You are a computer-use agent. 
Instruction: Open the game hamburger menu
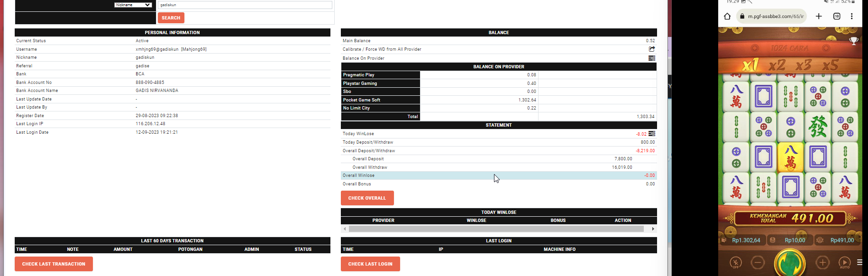click(x=859, y=262)
